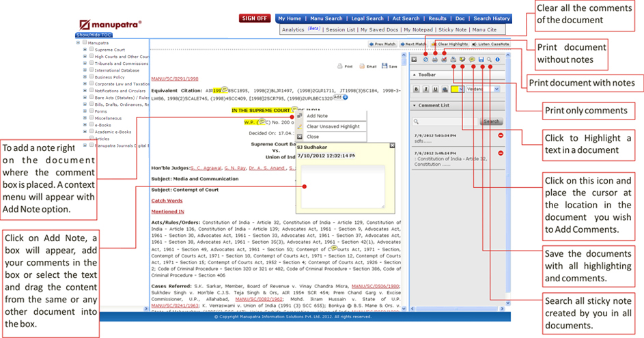Select the highlight text tool icon
Viewport: 644px width, 338px height.
coord(462,59)
